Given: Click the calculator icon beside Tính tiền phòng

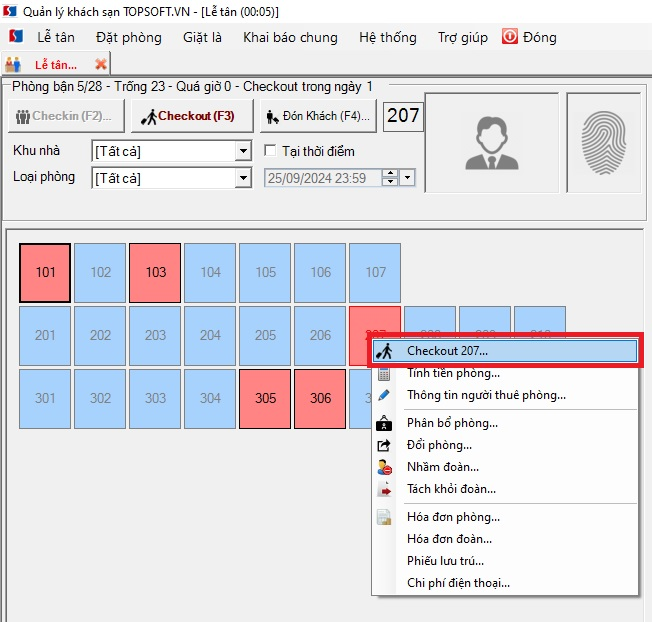Looking at the screenshot, I should tap(384, 373).
